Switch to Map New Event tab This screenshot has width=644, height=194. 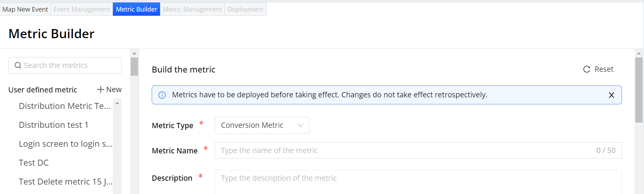point(25,9)
